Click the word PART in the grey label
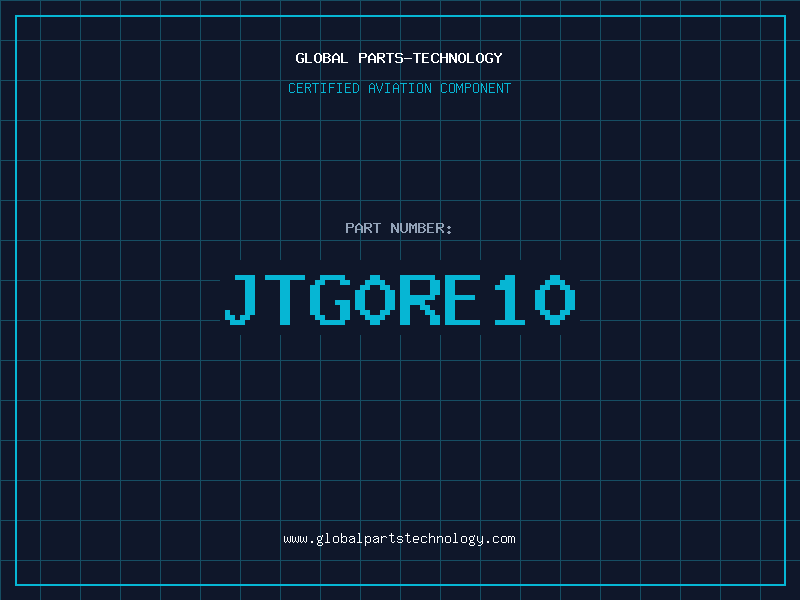The image size is (800, 600). (x=363, y=229)
